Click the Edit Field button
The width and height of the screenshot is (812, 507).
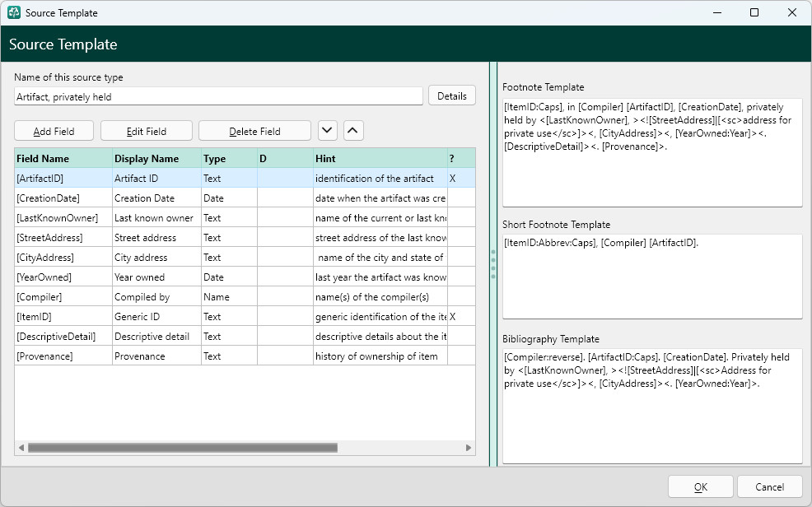click(147, 131)
